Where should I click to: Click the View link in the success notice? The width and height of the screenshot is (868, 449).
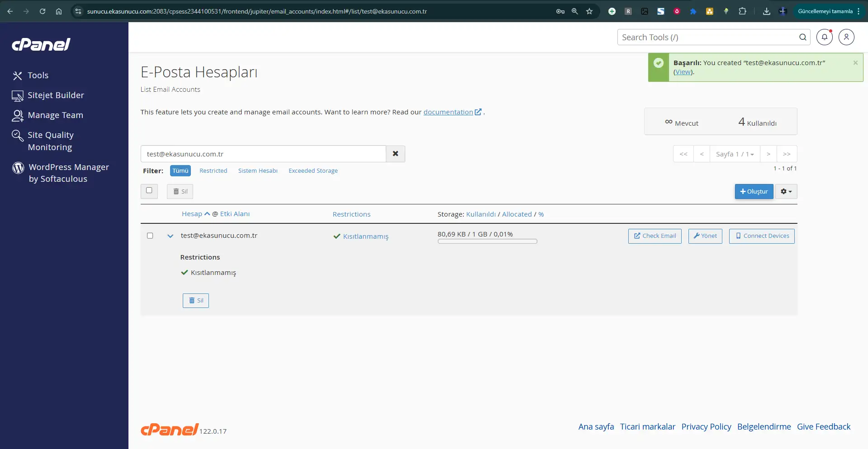[x=683, y=72]
